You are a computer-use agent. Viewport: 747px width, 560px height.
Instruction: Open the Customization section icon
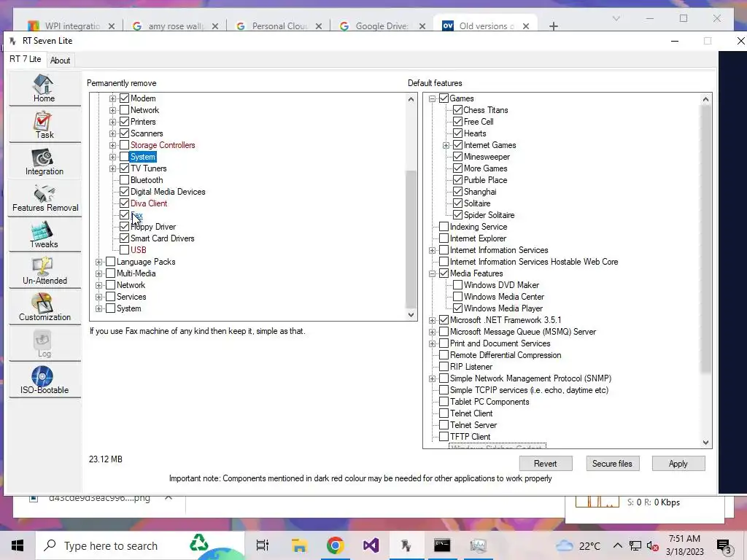44,308
